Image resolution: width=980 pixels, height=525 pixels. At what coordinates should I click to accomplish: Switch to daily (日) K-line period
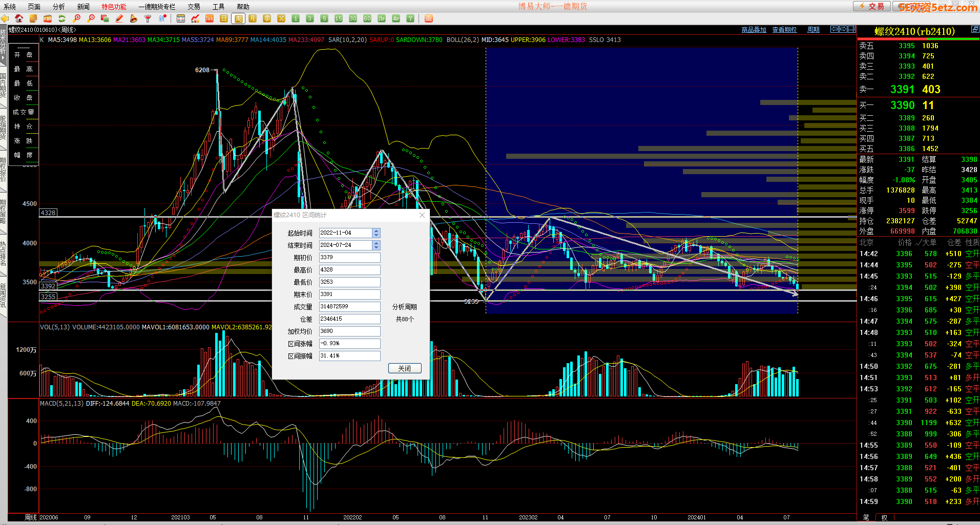point(224,18)
